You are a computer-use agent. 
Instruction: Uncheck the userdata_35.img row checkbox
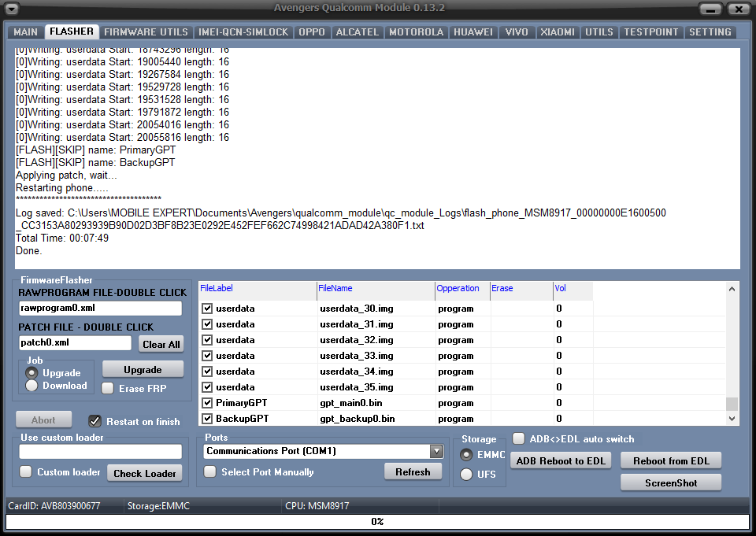click(x=207, y=387)
